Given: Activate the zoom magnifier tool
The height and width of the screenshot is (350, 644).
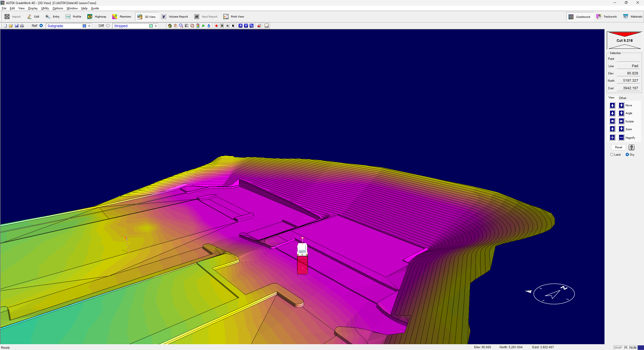Looking at the screenshot, I should click(181, 26).
